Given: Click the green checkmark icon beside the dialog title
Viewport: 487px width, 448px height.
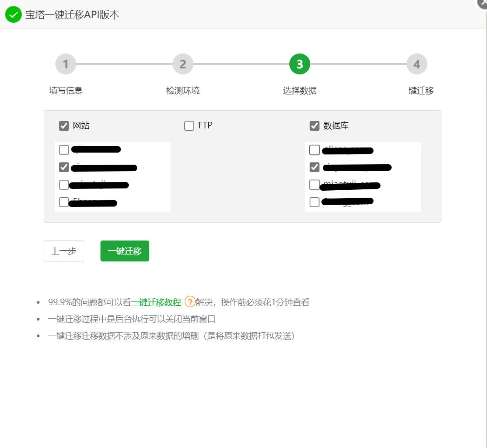Looking at the screenshot, I should tap(13, 14).
